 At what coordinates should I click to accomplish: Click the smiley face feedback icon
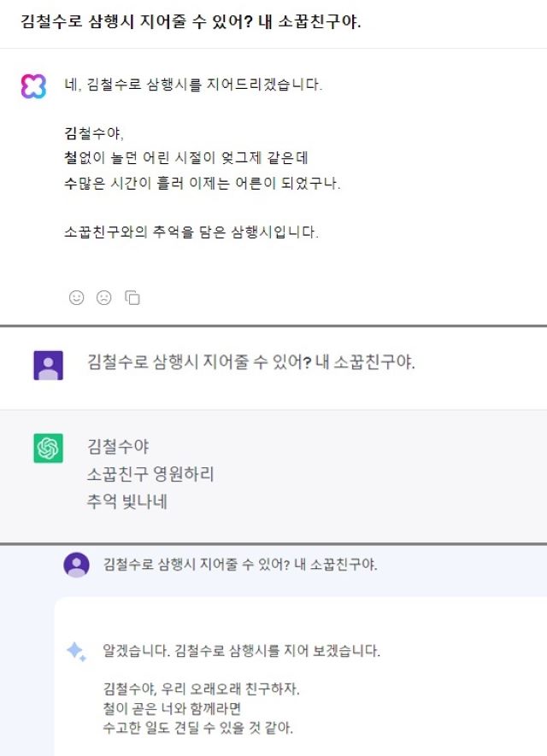(x=76, y=297)
